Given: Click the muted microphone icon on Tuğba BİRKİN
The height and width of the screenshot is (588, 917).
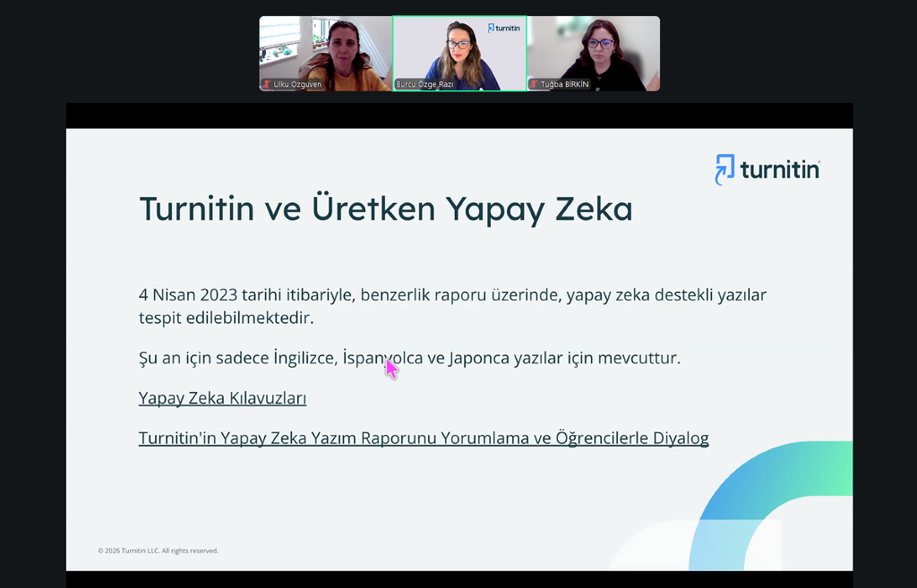Looking at the screenshot, I should pyautogui.click(x=534, y=84).
